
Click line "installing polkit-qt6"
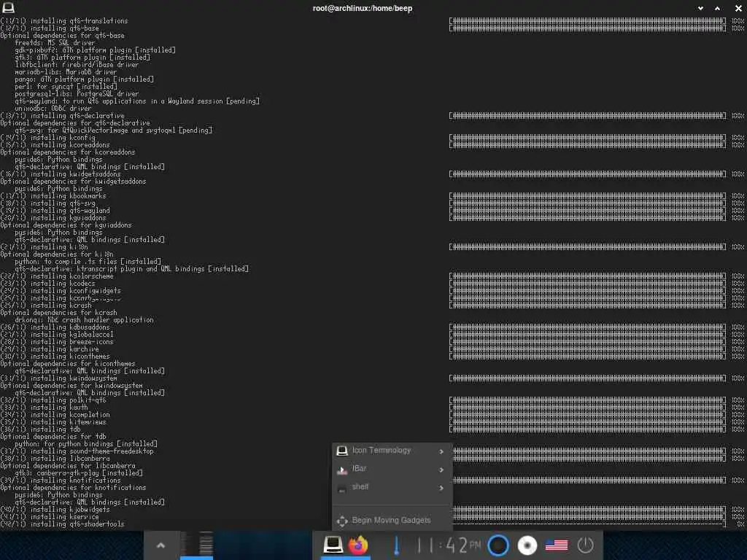pyautogui.click(x=53, y=400)
